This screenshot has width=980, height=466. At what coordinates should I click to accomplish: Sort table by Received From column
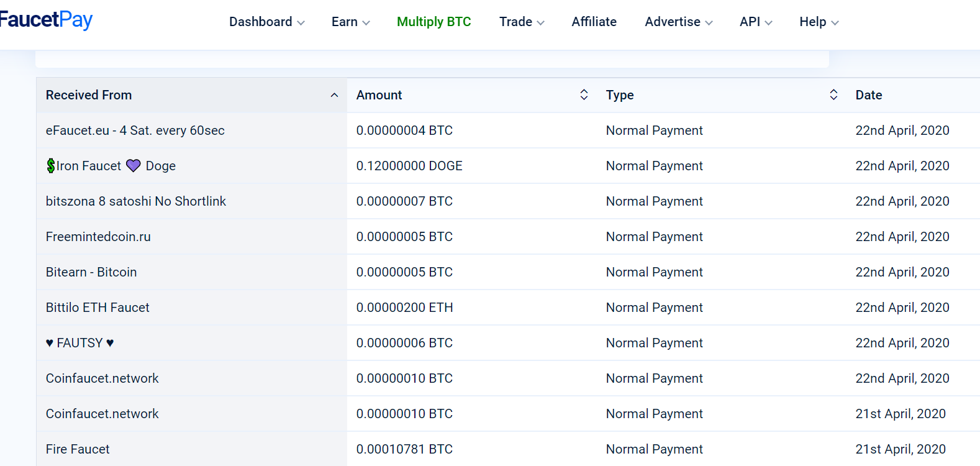tap(191, 95)
